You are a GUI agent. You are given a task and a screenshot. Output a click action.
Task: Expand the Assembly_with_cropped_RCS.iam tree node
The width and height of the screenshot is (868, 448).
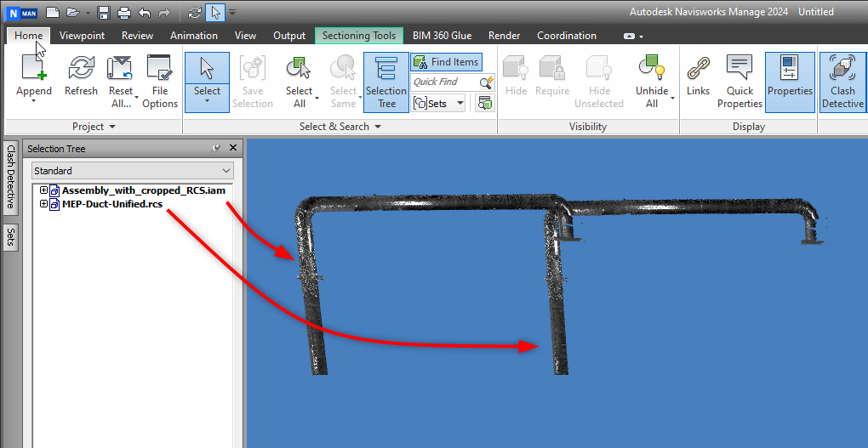tap(43, 190)
